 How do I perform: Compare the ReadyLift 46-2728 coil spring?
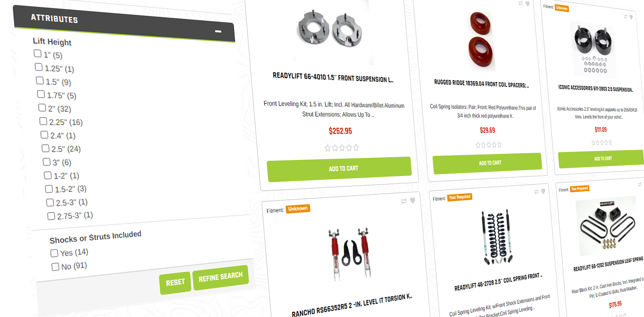tap(536, 192)
